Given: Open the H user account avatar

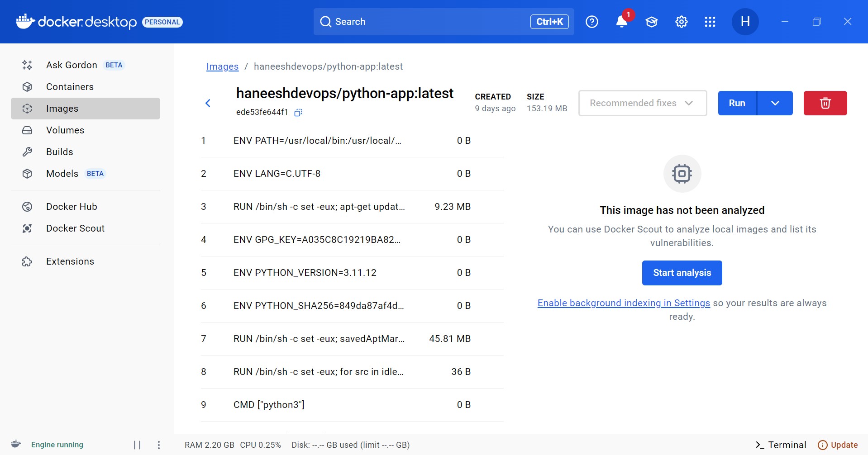Looking at the screenshot, I should click(745, 22).
